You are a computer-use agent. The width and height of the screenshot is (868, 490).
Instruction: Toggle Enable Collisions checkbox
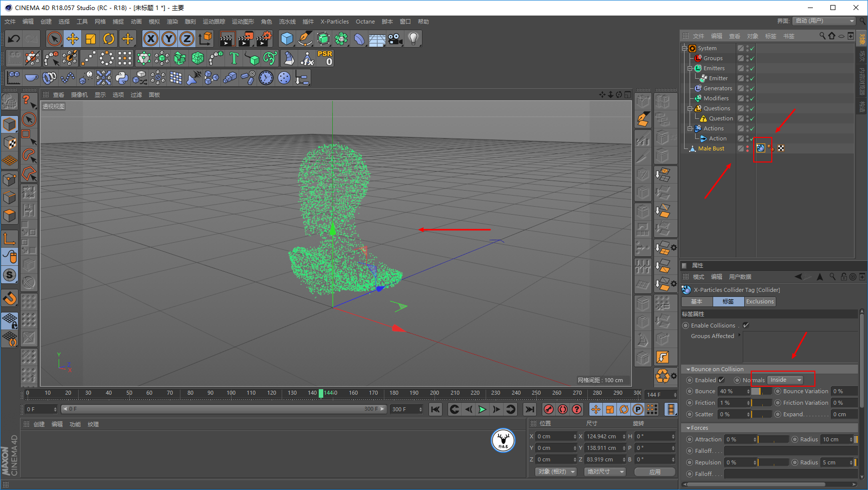click(x=746, y=325)
